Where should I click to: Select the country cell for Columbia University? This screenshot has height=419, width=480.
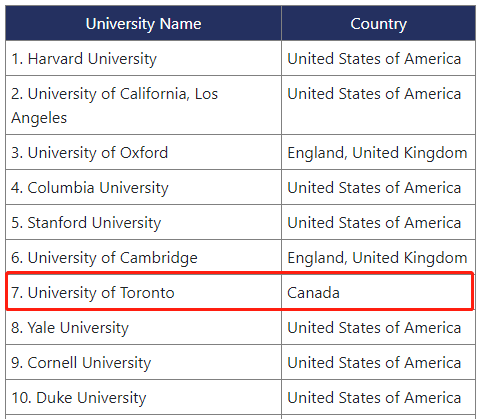(378, 187)
